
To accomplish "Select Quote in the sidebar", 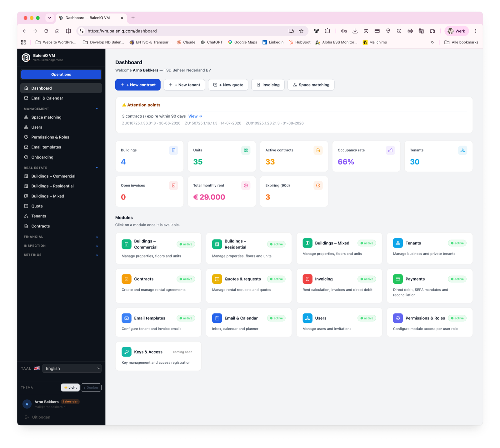I will click(61, 206).
